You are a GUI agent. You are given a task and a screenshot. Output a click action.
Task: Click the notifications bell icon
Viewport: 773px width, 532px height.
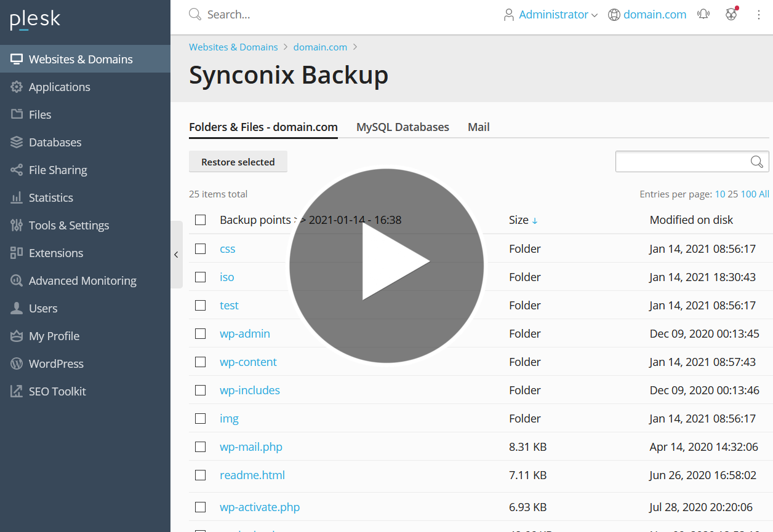(703, 15)
